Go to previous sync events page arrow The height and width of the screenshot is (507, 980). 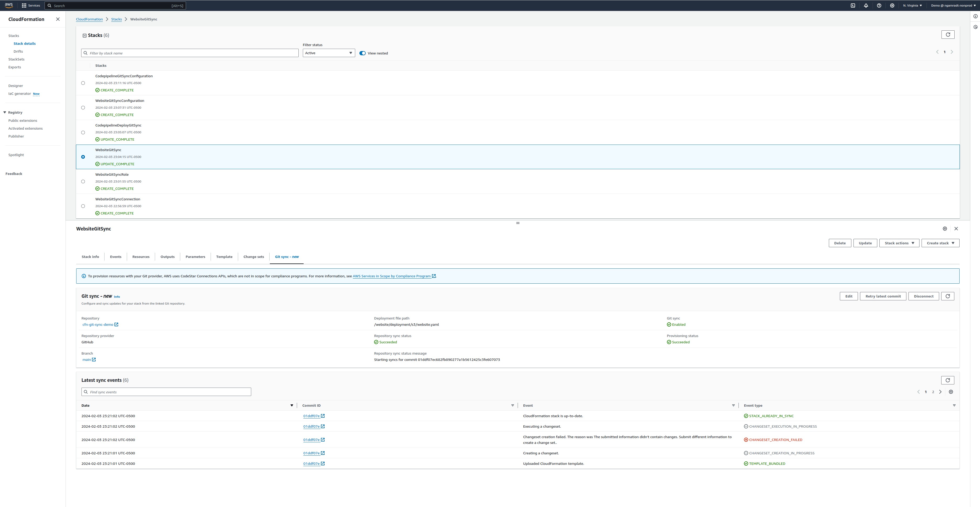click(x=918, y=392)
